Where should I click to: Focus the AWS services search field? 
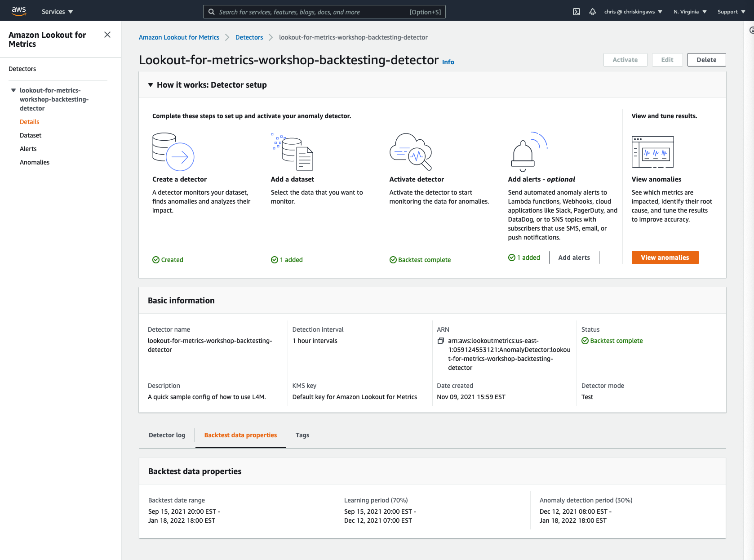[324, 12]
